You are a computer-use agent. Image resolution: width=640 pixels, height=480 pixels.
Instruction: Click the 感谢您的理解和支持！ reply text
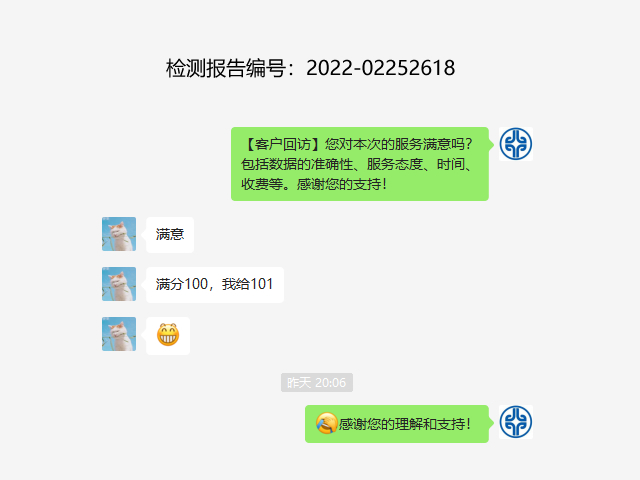[404, 424]
